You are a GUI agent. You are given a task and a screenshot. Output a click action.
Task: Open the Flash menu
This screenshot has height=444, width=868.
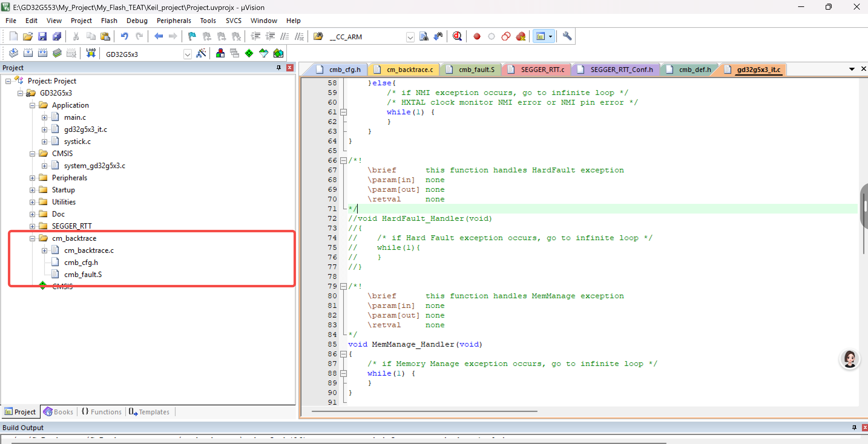click(x=109, y=21)
